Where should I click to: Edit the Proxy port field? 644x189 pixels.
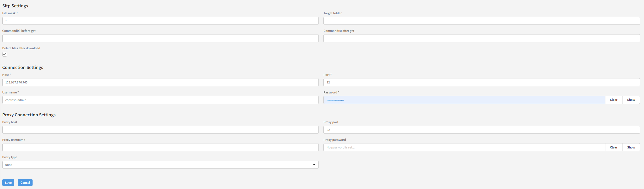point(481,130)
